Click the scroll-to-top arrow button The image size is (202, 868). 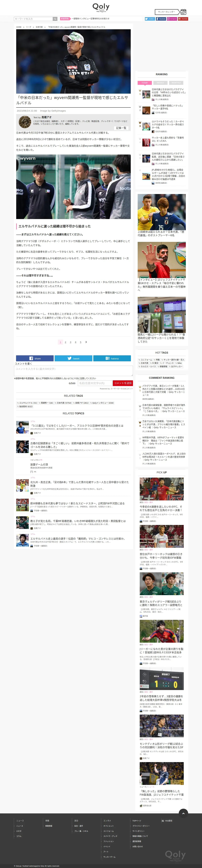click(183, 813)
